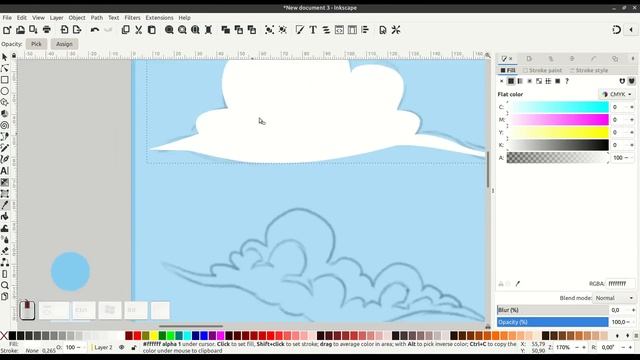Click the RGBA hex value field
The width and height of the screenshot is (640, 360).
(620, 284)
